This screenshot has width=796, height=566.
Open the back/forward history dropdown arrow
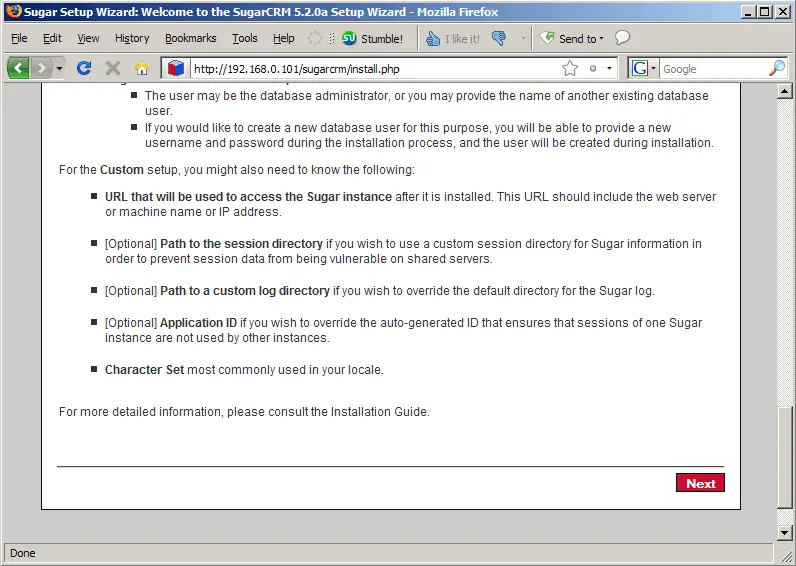click(x=59, y=68)
